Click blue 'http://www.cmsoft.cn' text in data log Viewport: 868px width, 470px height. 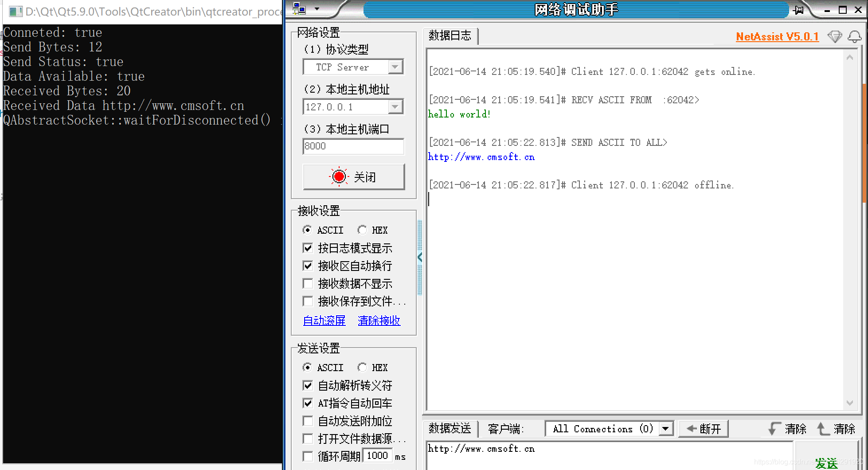tap(481, 157)
